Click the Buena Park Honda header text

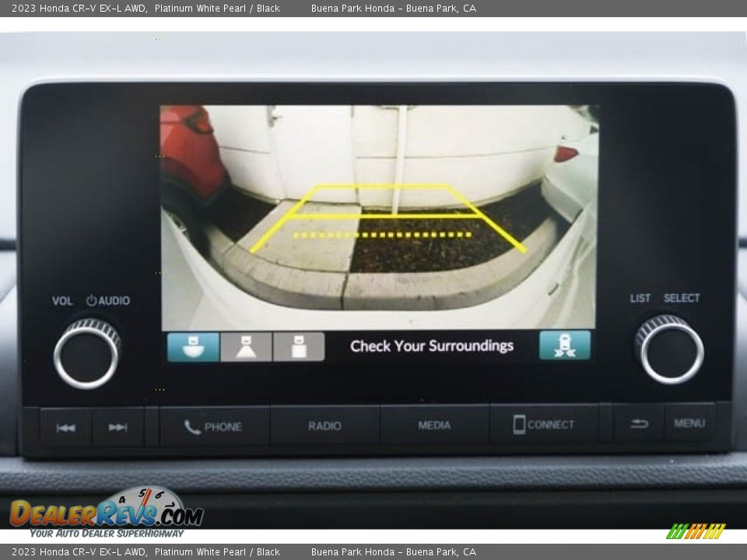393,9
